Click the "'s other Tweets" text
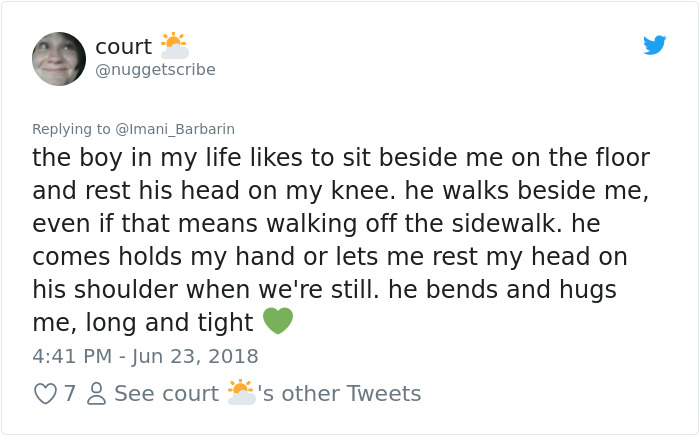Image resolution: width=700 pixels, height=436 pixels. click(339, 394)
